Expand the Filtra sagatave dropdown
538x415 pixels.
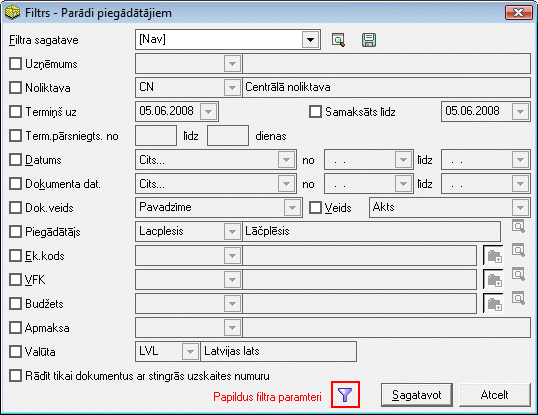pos(311,40)
